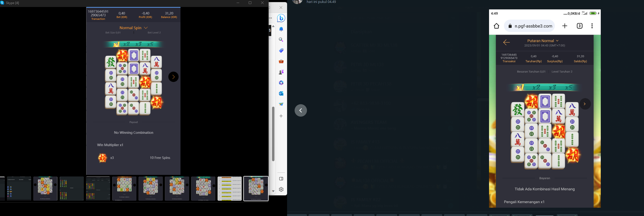644x216 pixels.
Task: Click the "Besaran Taruhan 0,01" text
Action: coord(531,72)
